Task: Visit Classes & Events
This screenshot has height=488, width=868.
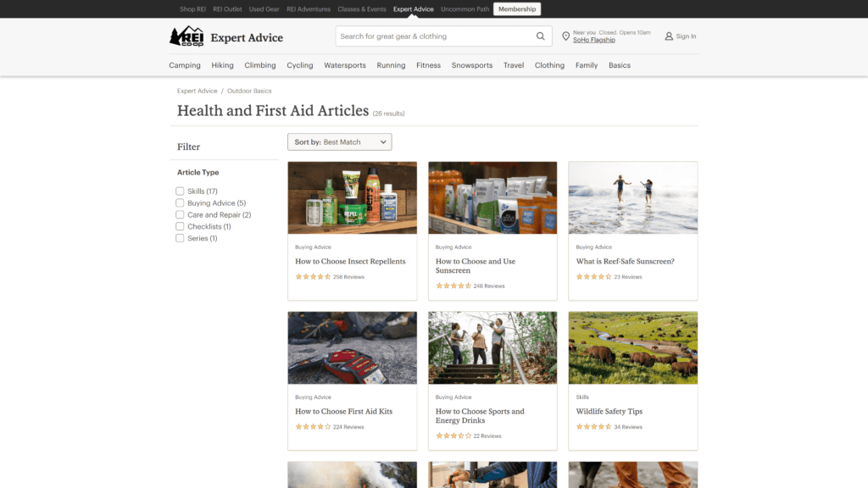Action: (x=362, y=8)
